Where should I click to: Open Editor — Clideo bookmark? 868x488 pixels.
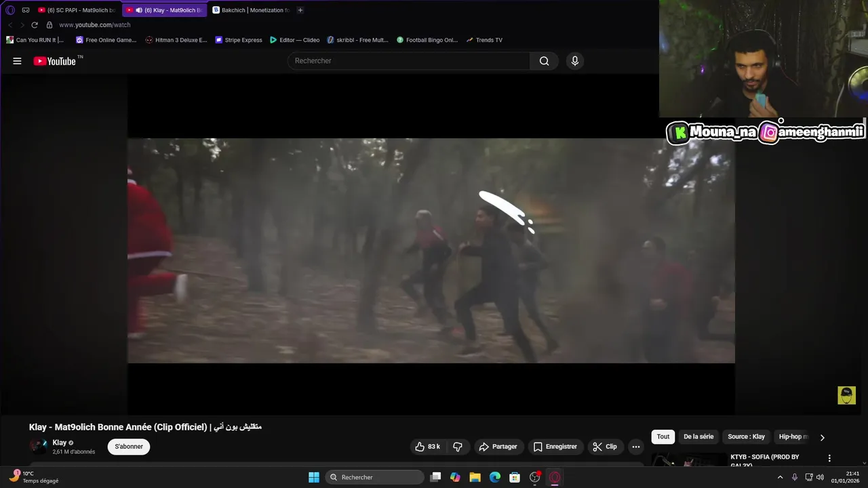[x=294, y=40]
